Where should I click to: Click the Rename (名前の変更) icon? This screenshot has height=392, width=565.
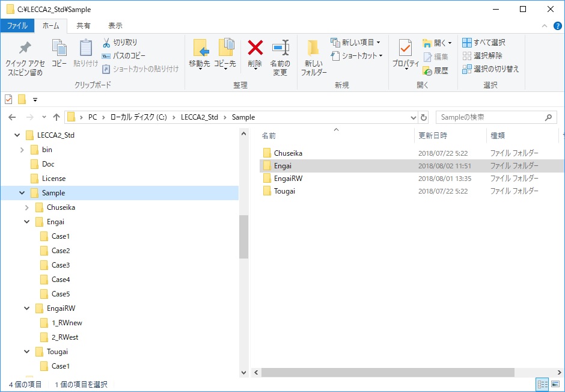(280, 48)
